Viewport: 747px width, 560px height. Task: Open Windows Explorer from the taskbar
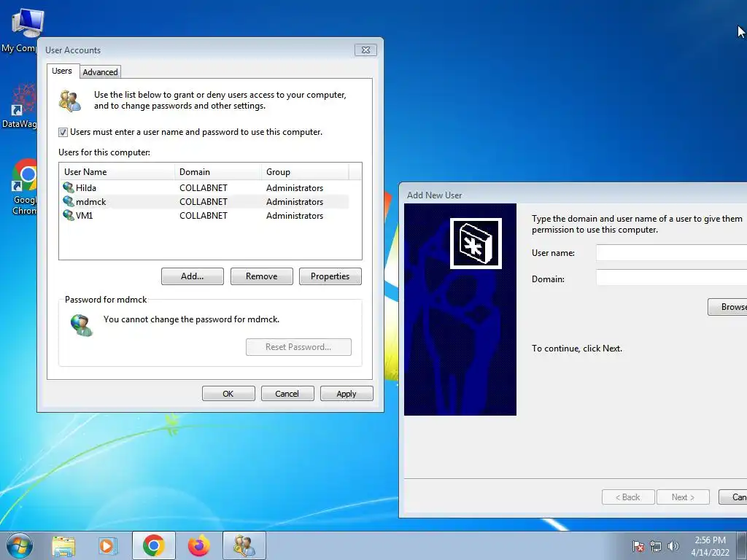coord(63,545)
